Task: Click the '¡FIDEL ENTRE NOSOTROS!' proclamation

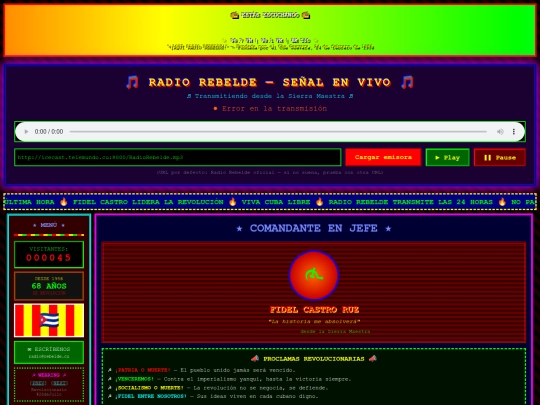Action: [x=151, y=396]
